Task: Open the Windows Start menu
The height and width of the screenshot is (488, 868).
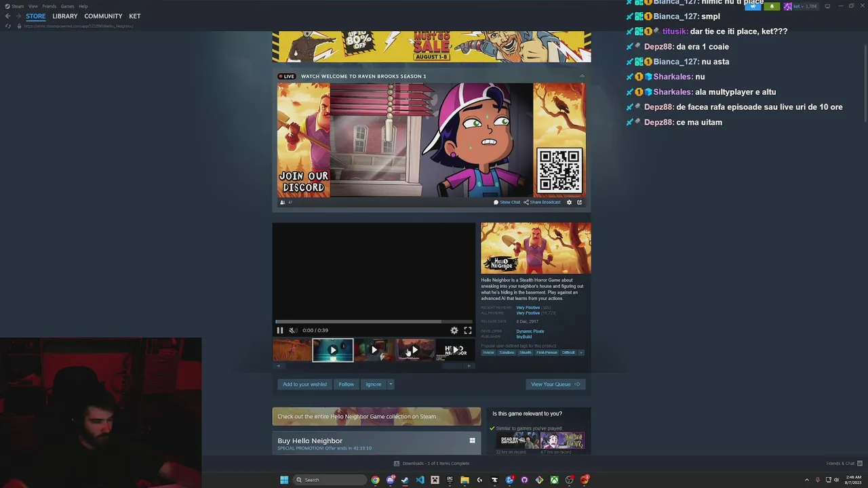Action: coord(284,480)
